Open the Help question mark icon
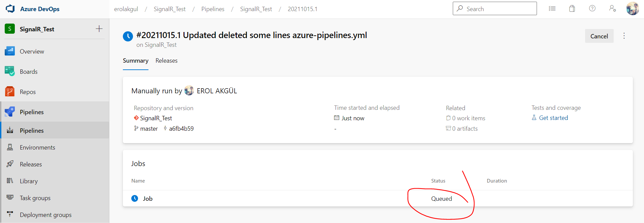The width and height of the screenshot is (644, 223). (592, 9)
